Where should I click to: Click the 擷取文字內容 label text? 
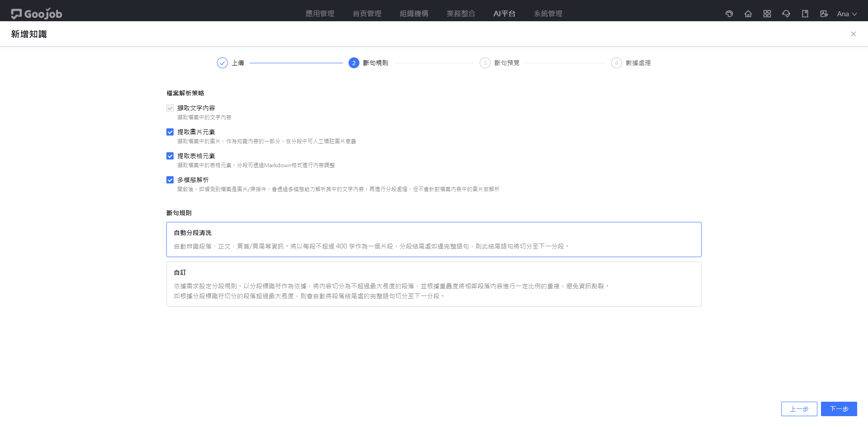[196, 108]
